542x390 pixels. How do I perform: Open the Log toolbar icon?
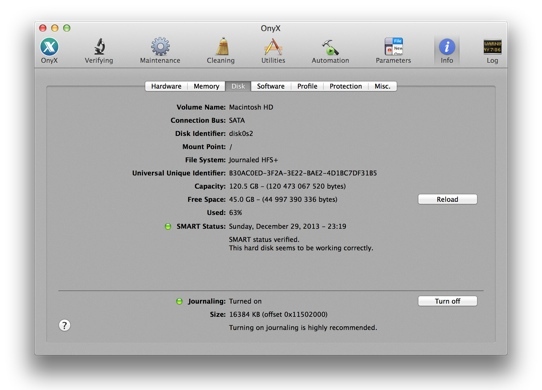492,50
